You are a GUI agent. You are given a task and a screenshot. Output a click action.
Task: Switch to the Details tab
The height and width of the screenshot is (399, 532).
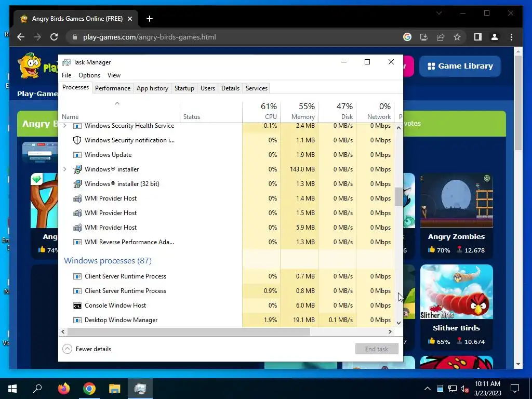[x=230, y=88]
